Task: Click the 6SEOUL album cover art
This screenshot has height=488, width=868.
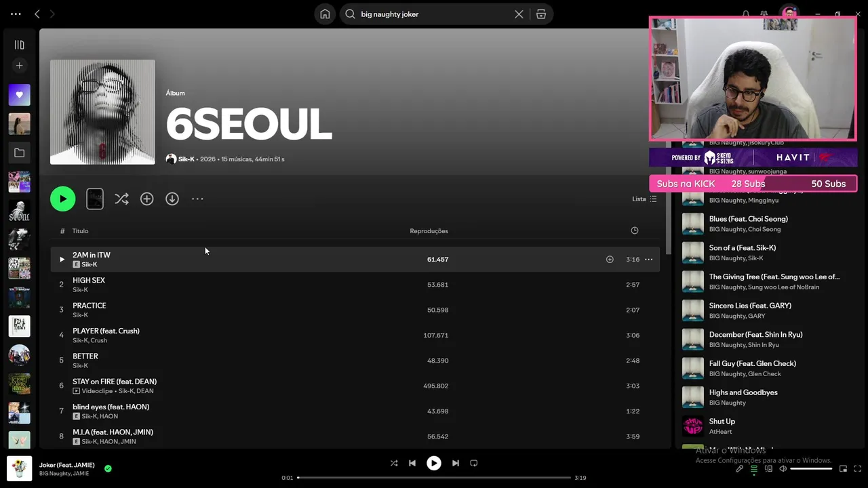Action: click(102, 112)
